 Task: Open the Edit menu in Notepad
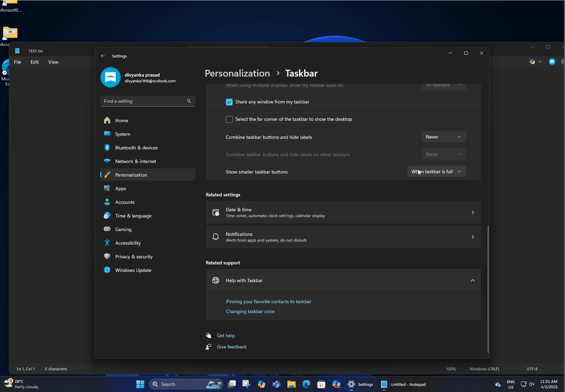(34, 62)
